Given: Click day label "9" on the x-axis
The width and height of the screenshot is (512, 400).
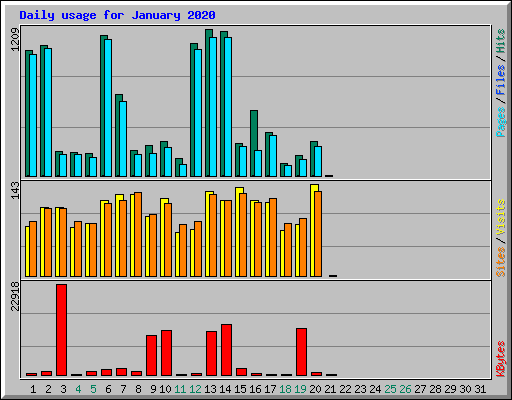Looking at the screenshot, I should pyautogui.click(x=153, y=389).
